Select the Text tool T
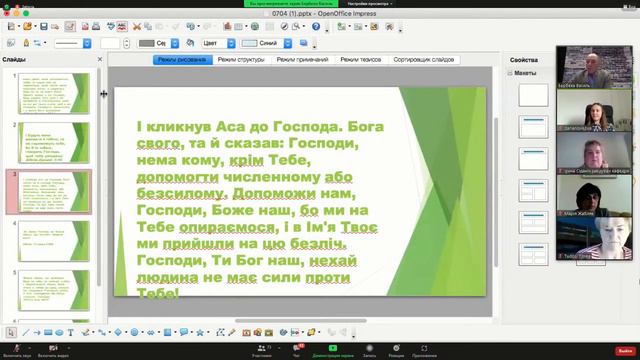The image size is (640, 360). coord(71,333)
